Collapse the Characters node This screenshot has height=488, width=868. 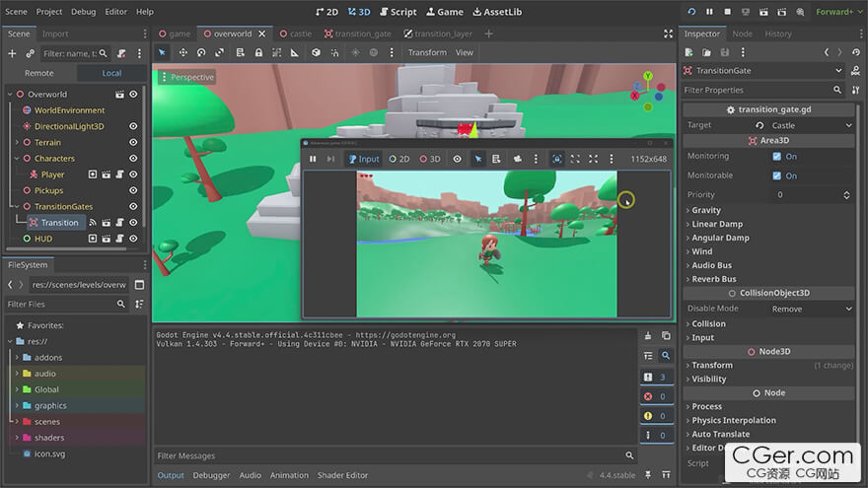(17, 159)
